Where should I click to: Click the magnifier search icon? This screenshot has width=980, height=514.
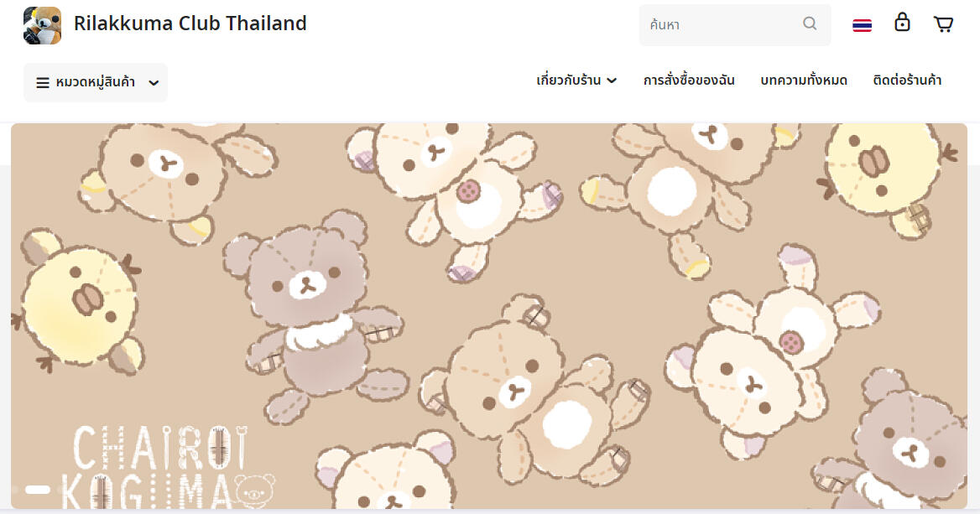pos(810,23)
